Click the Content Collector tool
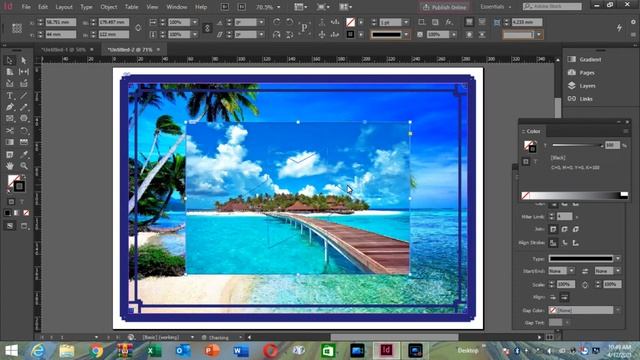640x360 pixels. click(x=10, y=84)
